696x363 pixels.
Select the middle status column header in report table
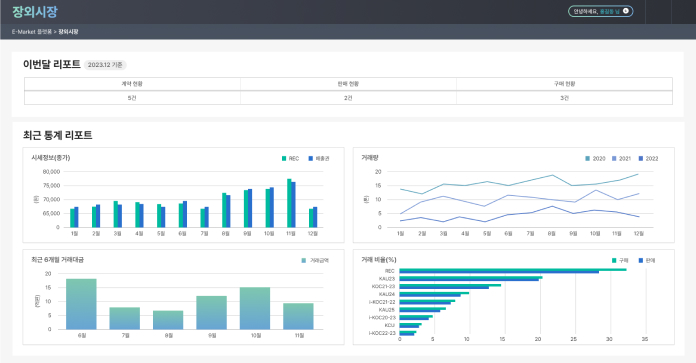[348, 84]
